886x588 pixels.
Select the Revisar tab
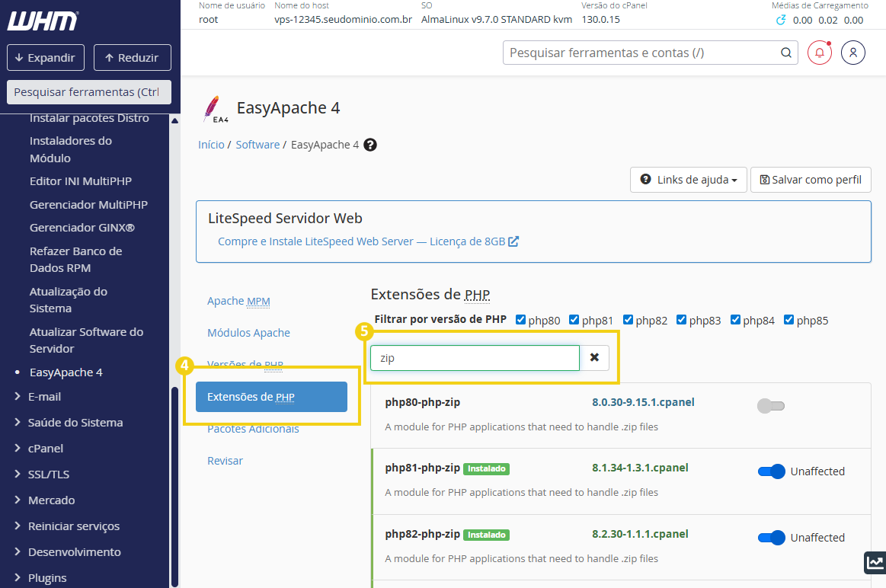click(225, 460)
